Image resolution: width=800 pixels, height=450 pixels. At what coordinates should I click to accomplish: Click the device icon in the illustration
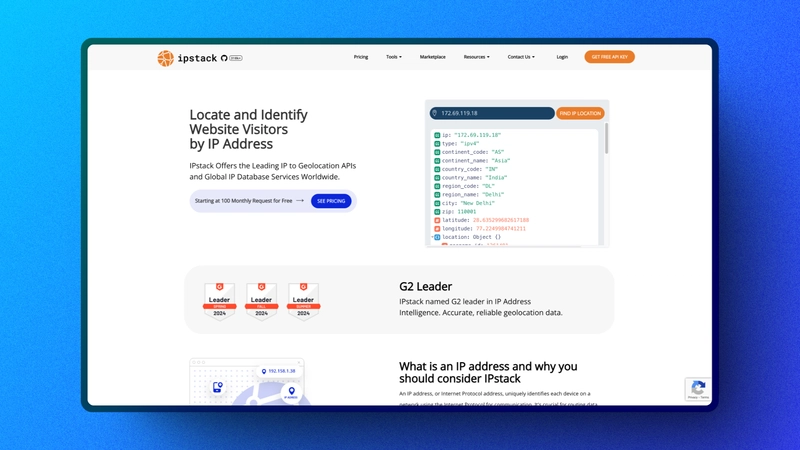[x=217, y=387]
